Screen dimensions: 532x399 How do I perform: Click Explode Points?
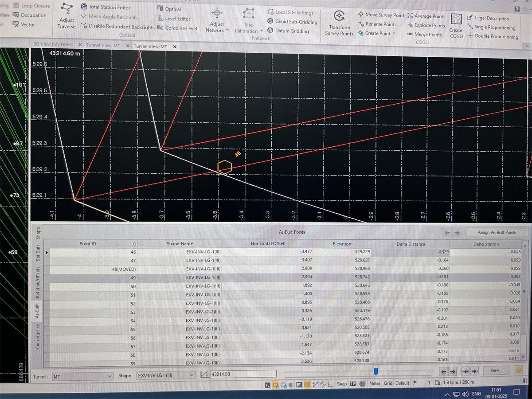426,25
